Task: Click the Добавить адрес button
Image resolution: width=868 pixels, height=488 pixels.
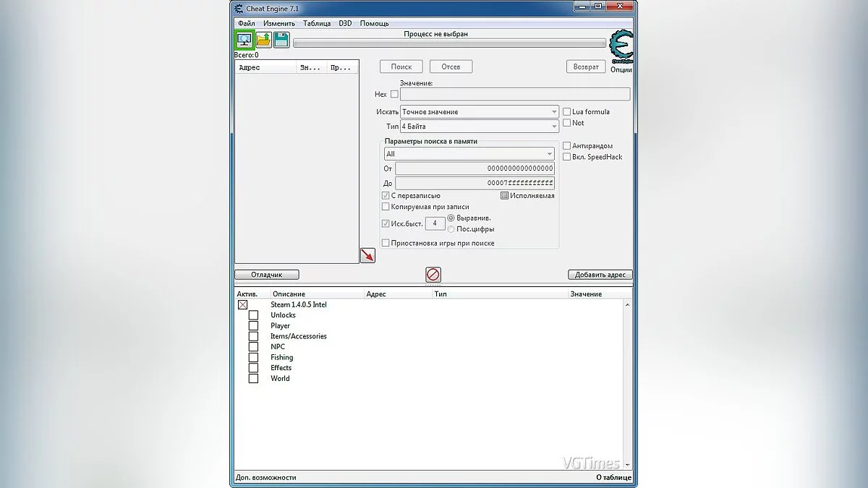Action: pyautogui.click(x=600, y=275)
